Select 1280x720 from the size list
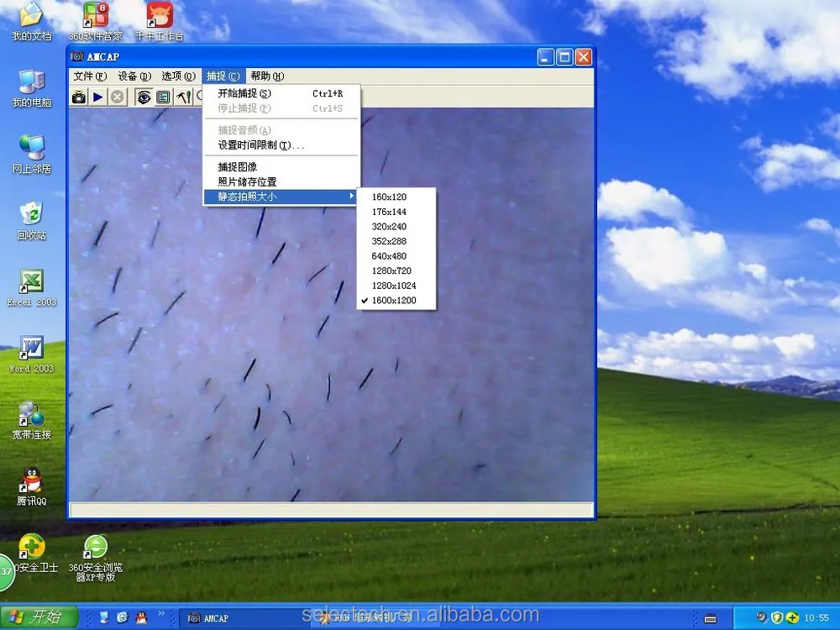840x630 pixels. point(391,271)
